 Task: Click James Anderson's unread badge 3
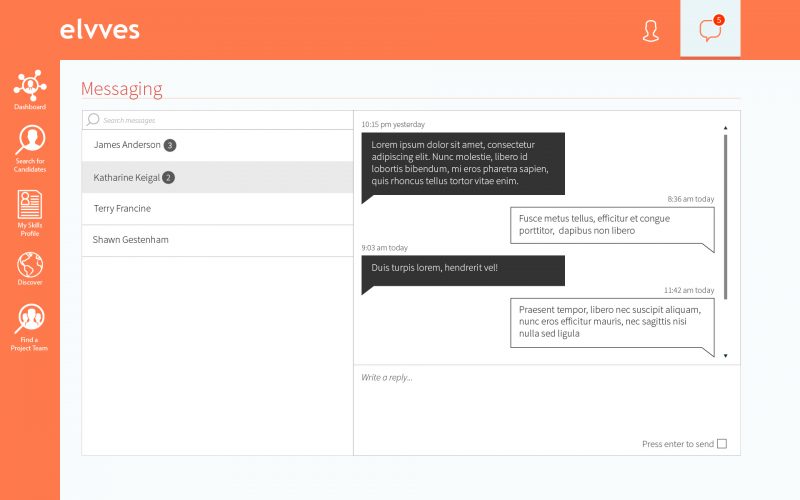[170, 145]
